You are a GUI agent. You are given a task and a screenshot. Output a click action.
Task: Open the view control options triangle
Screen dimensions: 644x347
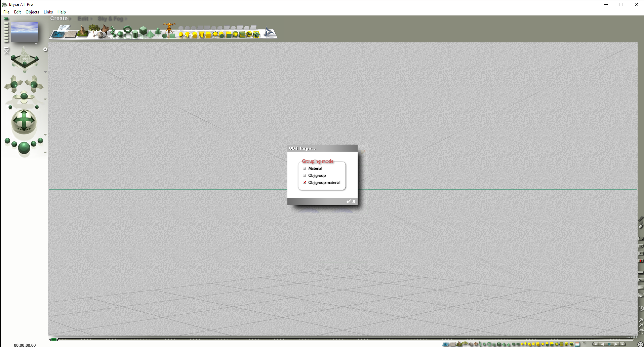point(45,72)
